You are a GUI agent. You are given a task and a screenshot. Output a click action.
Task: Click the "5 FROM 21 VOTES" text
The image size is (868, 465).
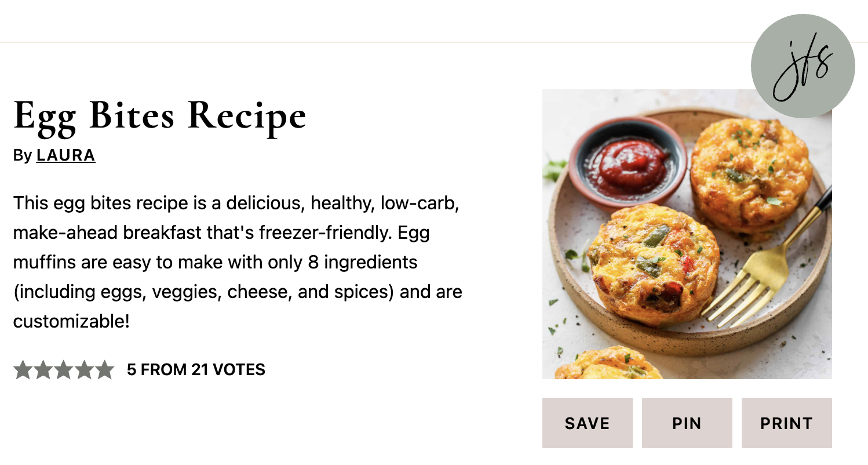(x=196, y=370)
